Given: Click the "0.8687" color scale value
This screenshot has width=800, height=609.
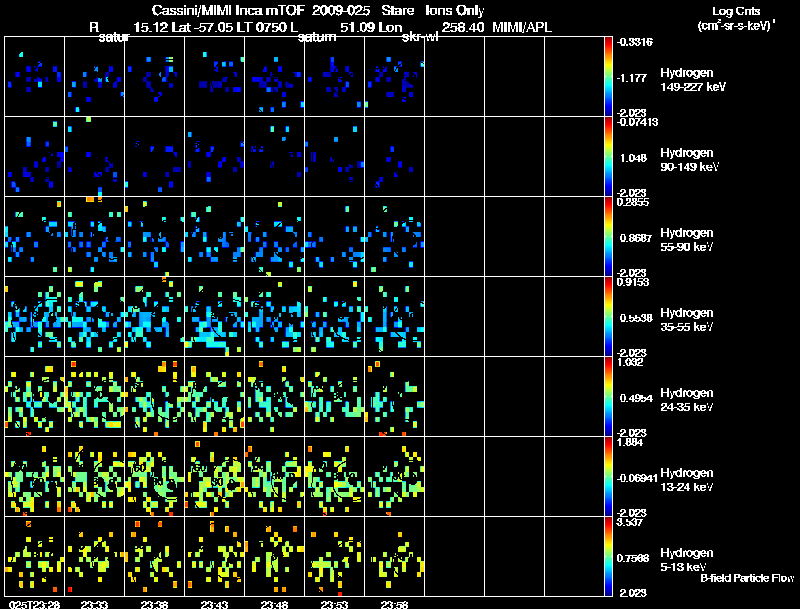Looking at the screenshot, I should point(635,238).
